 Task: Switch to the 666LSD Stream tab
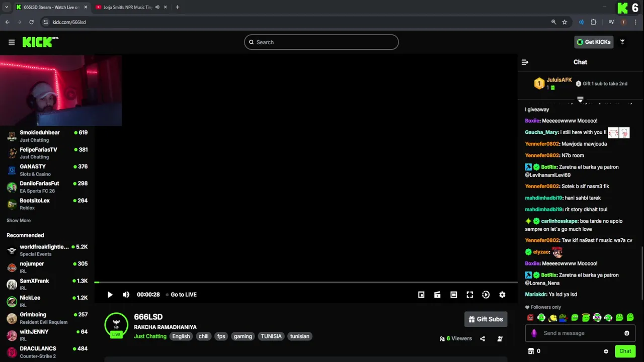(52, 7)
